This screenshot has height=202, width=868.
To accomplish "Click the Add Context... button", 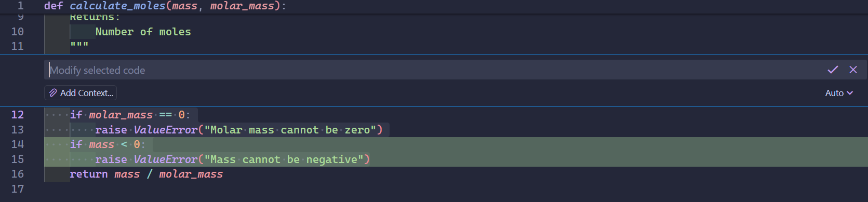I will point(81,93).
